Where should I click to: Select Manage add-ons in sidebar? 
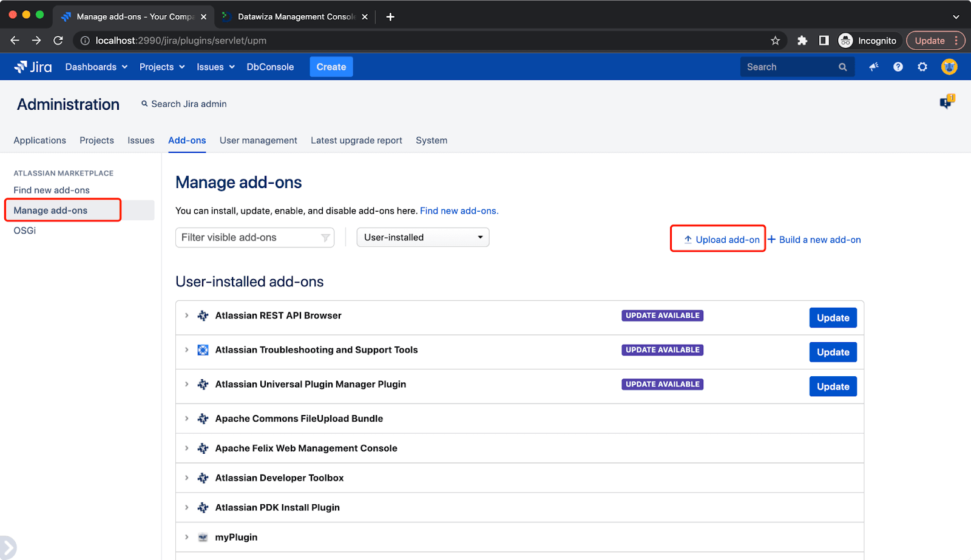click(50, 211)
